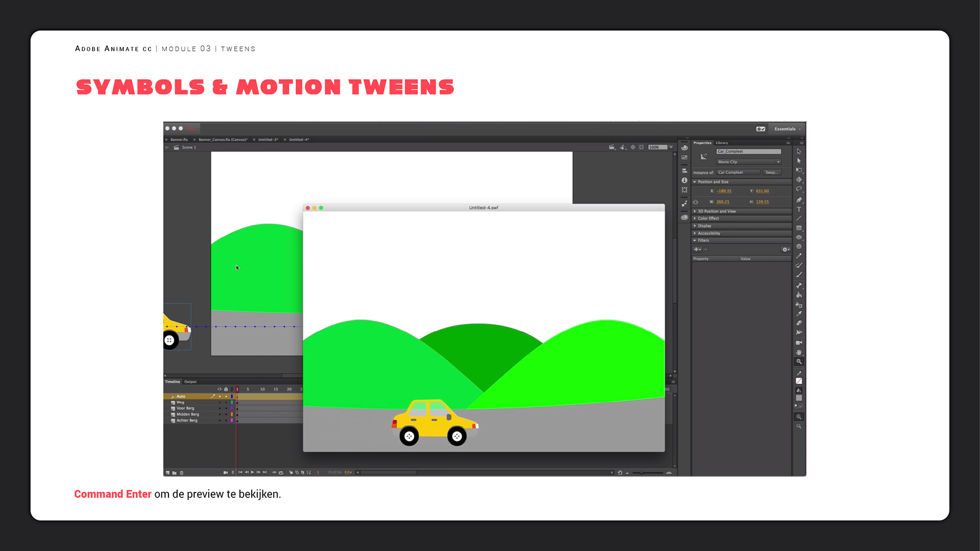Click the Car_Compleet instance name field
The image size is (980, 551).
[x=748, y=152]
